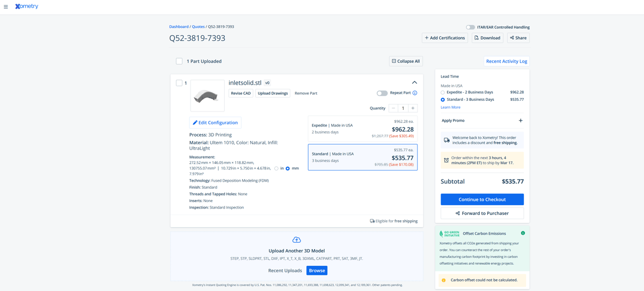This screenshot has width=644, height=291.
Task: Click the carbon offset warning icon
Action: tap(443, 280)
